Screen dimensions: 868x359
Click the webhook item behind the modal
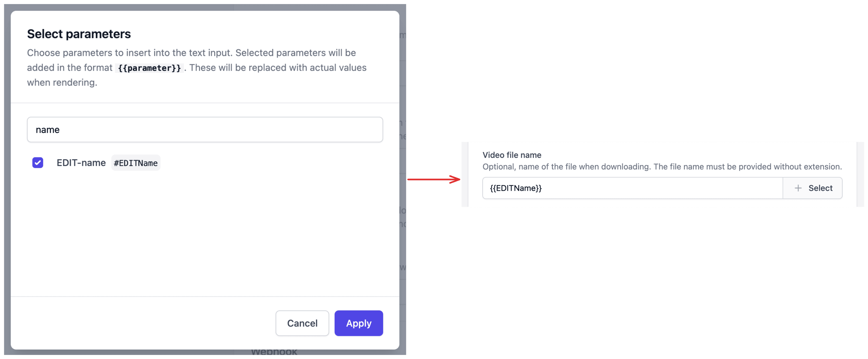[x=274, y=353]
